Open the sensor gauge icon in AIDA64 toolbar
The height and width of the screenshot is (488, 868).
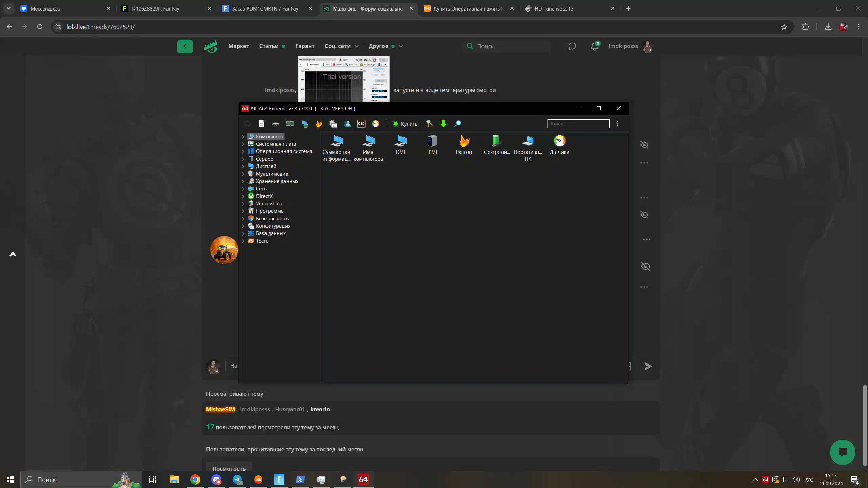pyautogui.click(x=376, y=124)
